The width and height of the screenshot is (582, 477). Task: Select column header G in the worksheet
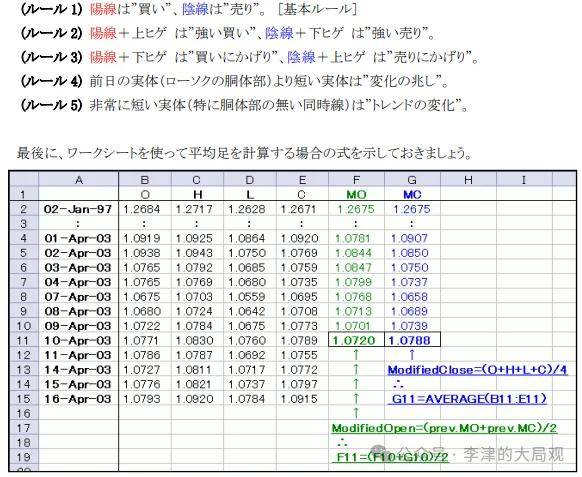pyautogui.click(x=412, y=180)
